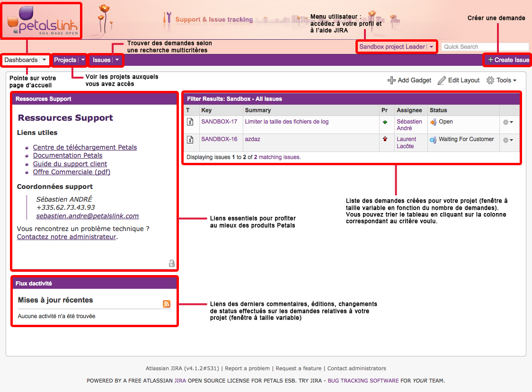Sort the issues table by Status column
532x392 pixels.
click(x=438, y=110)
